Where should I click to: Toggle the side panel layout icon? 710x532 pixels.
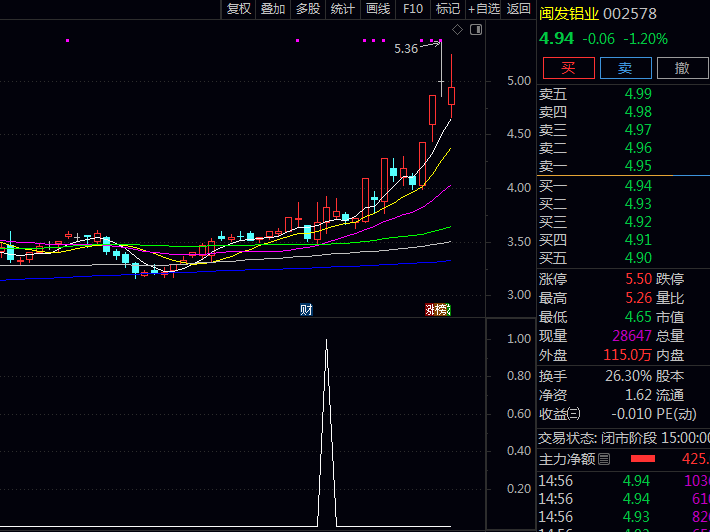pos(476,30)
